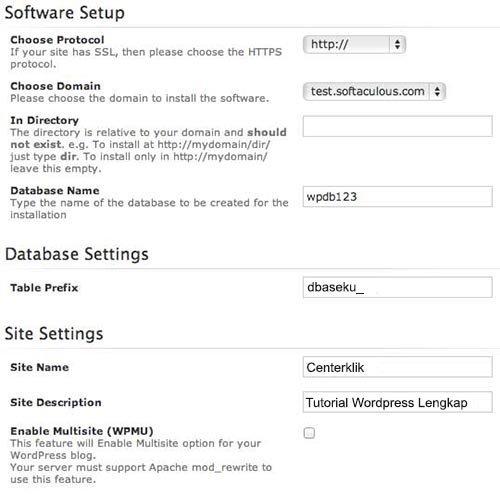
Task: Click the arrows on the protocol selector
Action: tap(397, 44)
